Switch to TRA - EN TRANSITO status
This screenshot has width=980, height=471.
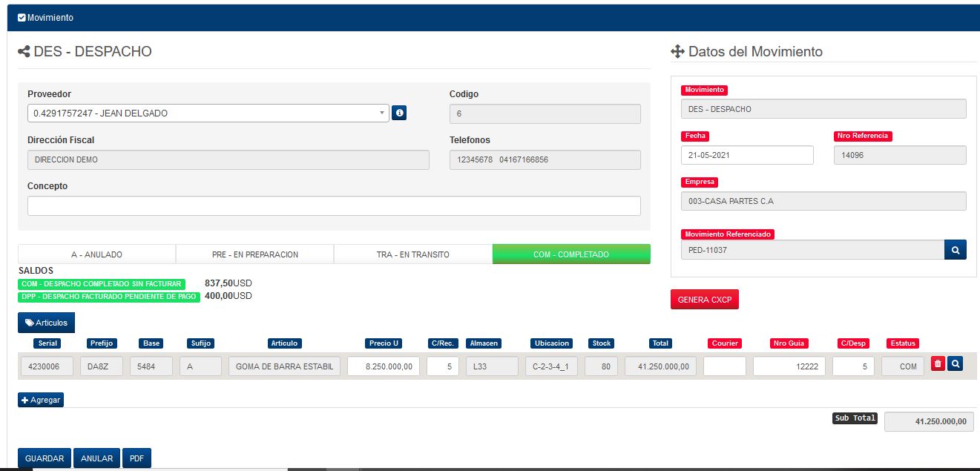[412, 254]
